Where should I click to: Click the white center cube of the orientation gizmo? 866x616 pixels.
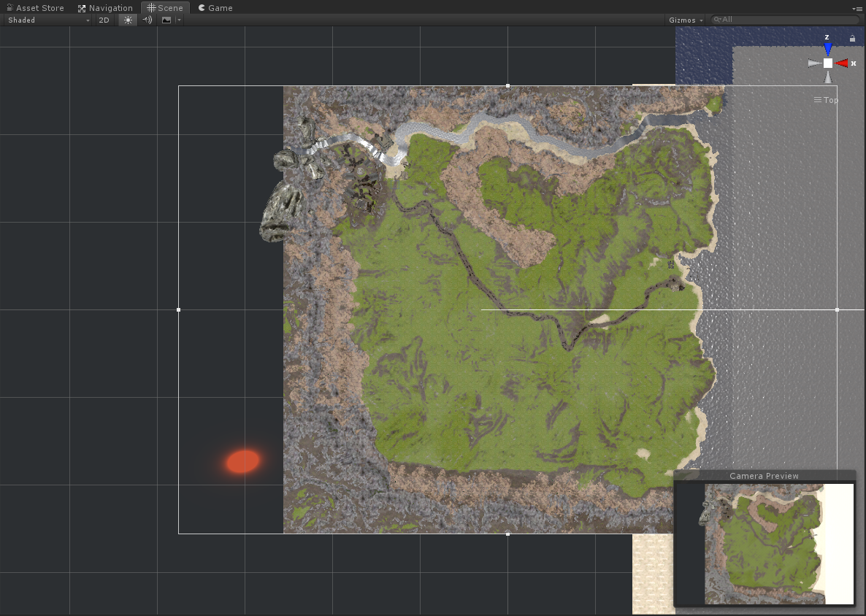click(827, 63)
